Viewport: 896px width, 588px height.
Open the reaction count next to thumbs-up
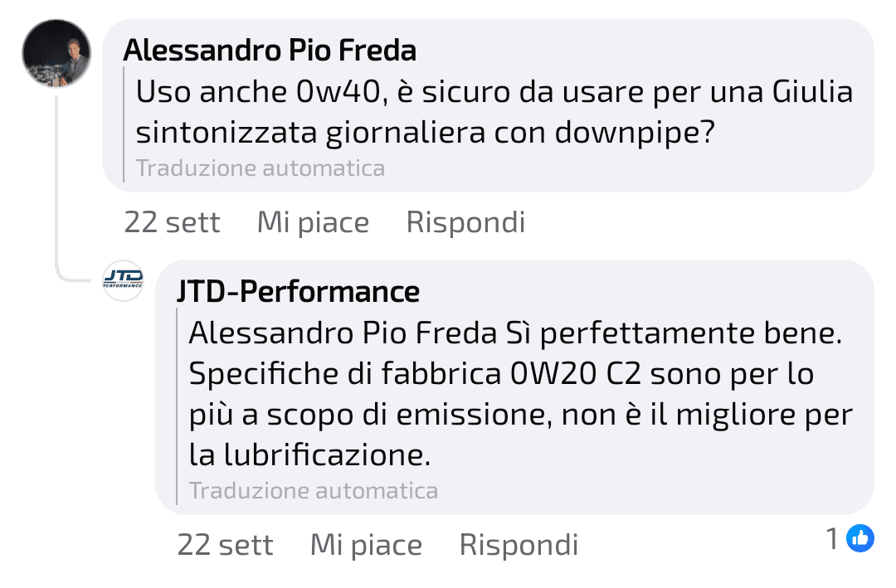833,538
